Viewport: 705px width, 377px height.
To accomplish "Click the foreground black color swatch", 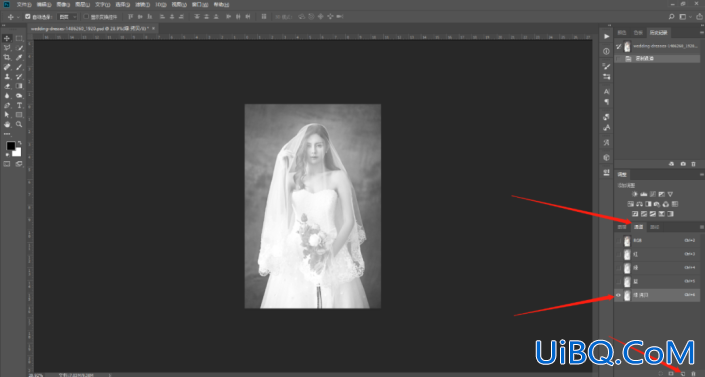I will [10, 146].
